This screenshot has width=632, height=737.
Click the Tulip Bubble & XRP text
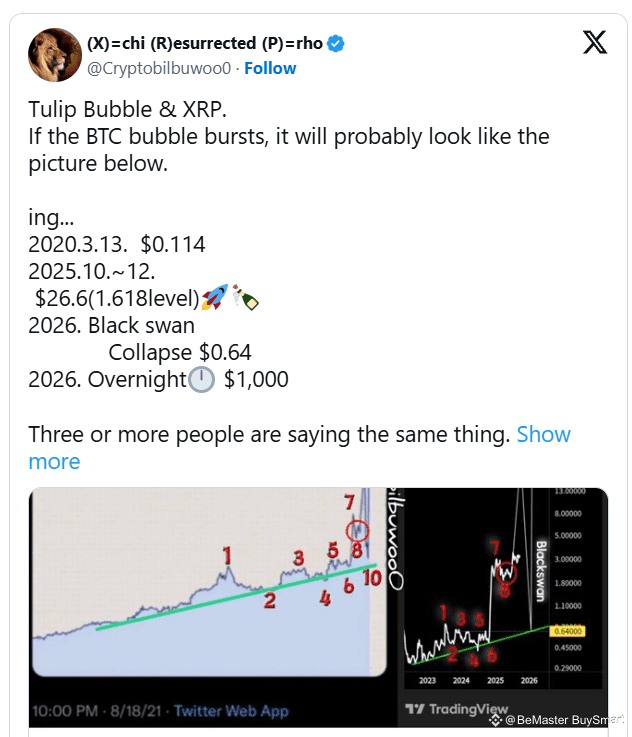click(x=127, y=109)
